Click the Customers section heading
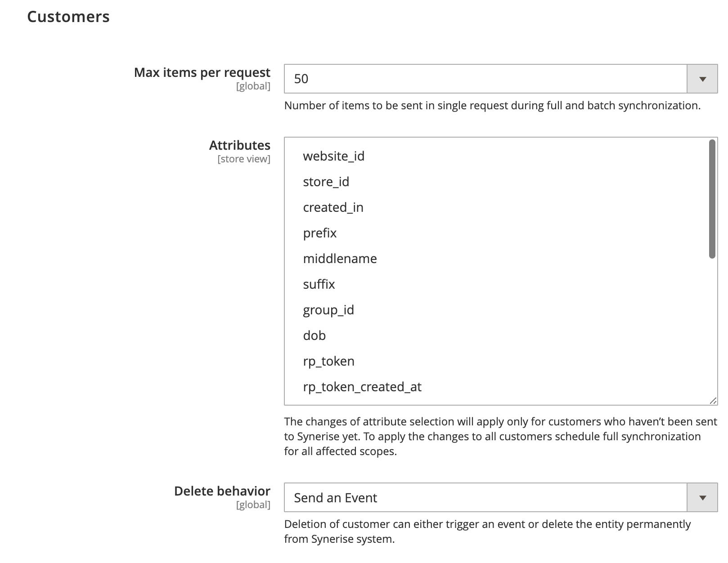This screenshot has height=563, width=728. [68, 17]
